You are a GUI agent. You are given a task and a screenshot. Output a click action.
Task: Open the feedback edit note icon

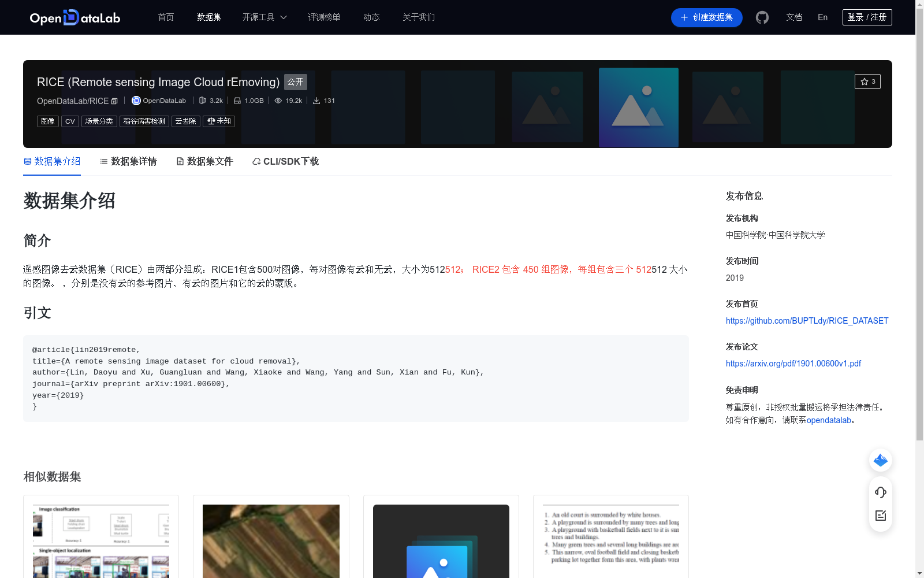[x=881, y=516]
